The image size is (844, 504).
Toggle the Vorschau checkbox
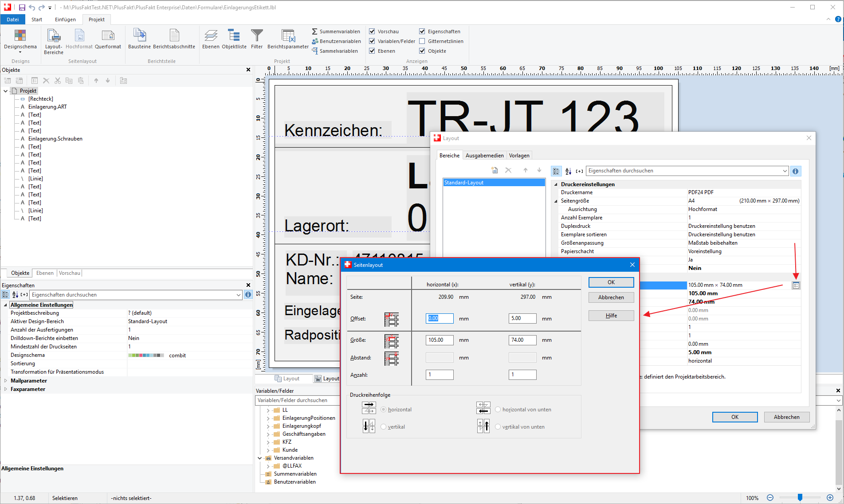tap(372, 31)
